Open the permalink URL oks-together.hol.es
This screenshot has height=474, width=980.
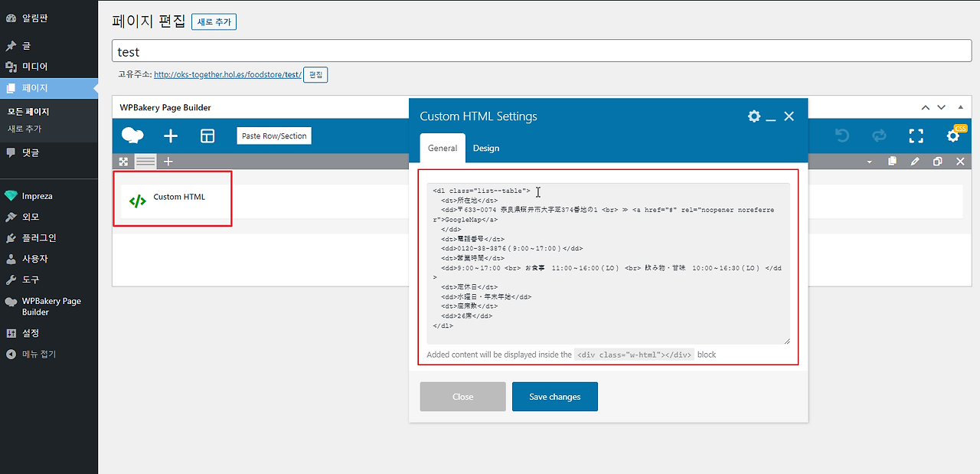click(x=227, y=74)
